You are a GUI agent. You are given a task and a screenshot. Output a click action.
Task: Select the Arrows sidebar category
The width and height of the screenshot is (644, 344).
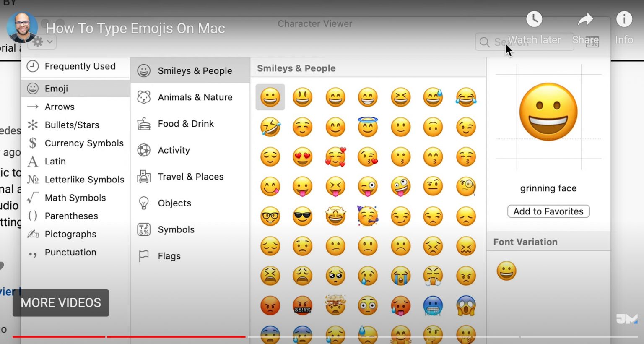[x=60, y=107]
